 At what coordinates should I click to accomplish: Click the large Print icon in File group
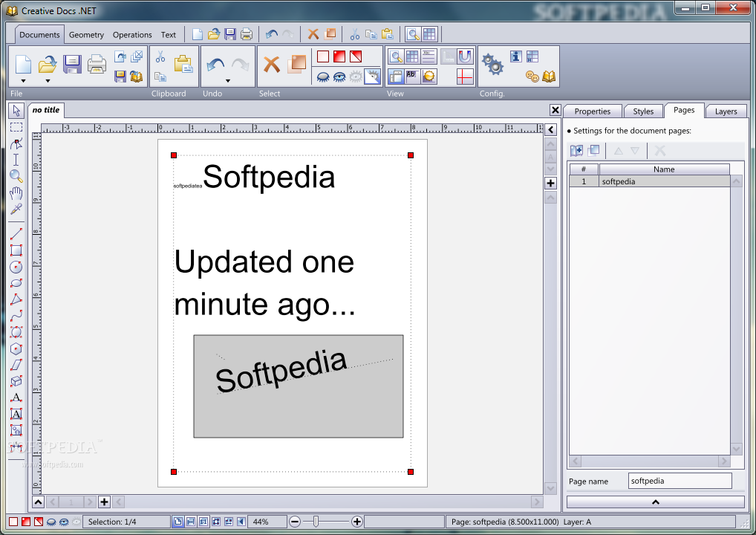point(97,64)
